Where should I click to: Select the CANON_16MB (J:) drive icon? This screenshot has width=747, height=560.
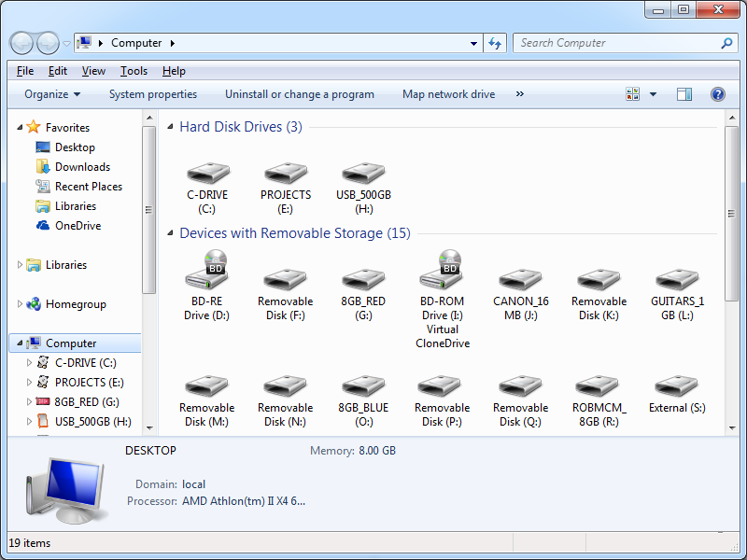[x=520, y=280]
